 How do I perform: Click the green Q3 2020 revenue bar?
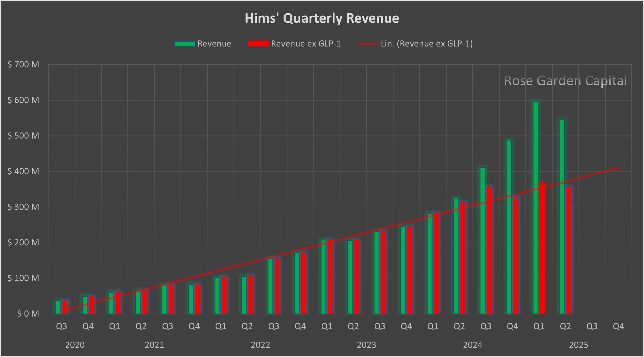58,307
